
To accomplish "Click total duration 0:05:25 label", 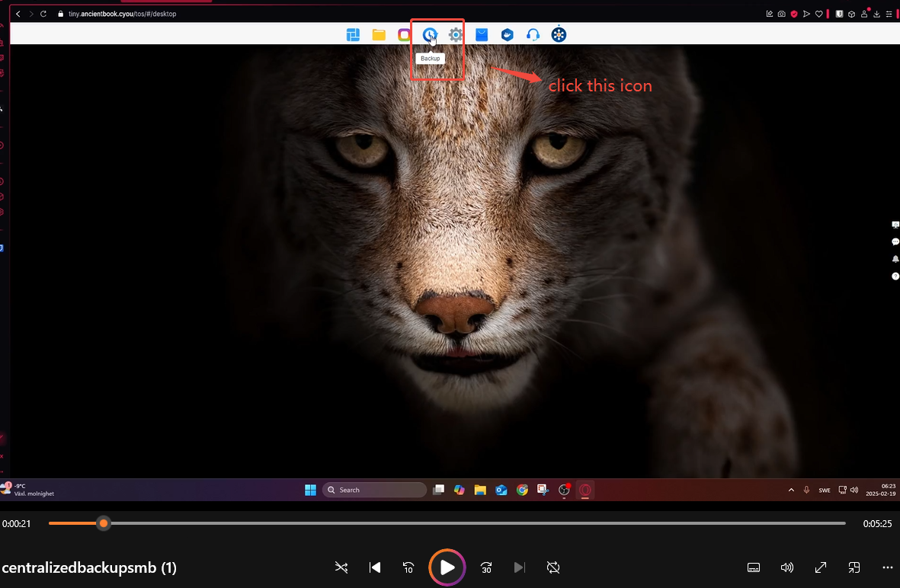I will (878, 524).
